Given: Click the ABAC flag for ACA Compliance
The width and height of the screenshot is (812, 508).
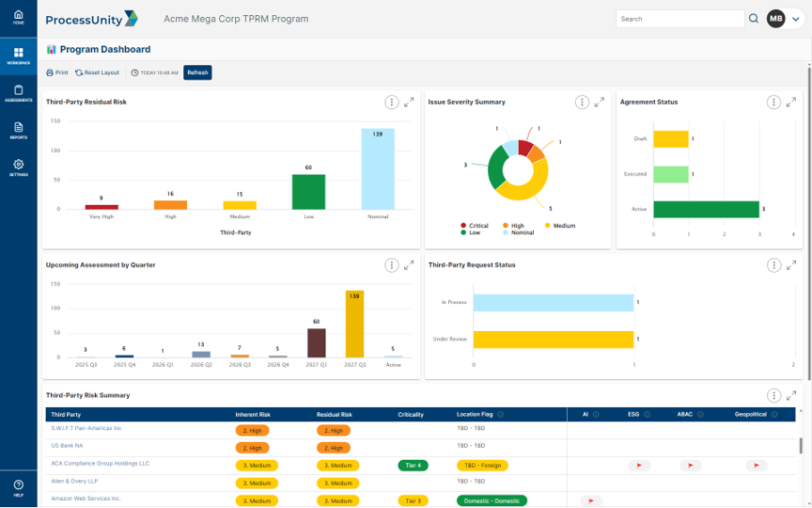Looking at the screenshot, I should 691,466.
